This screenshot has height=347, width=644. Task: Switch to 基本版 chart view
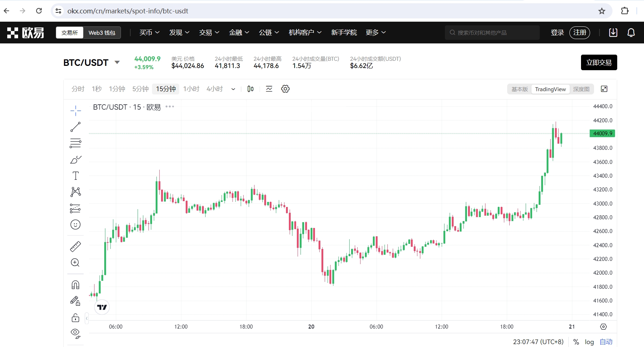pos(519,89)
